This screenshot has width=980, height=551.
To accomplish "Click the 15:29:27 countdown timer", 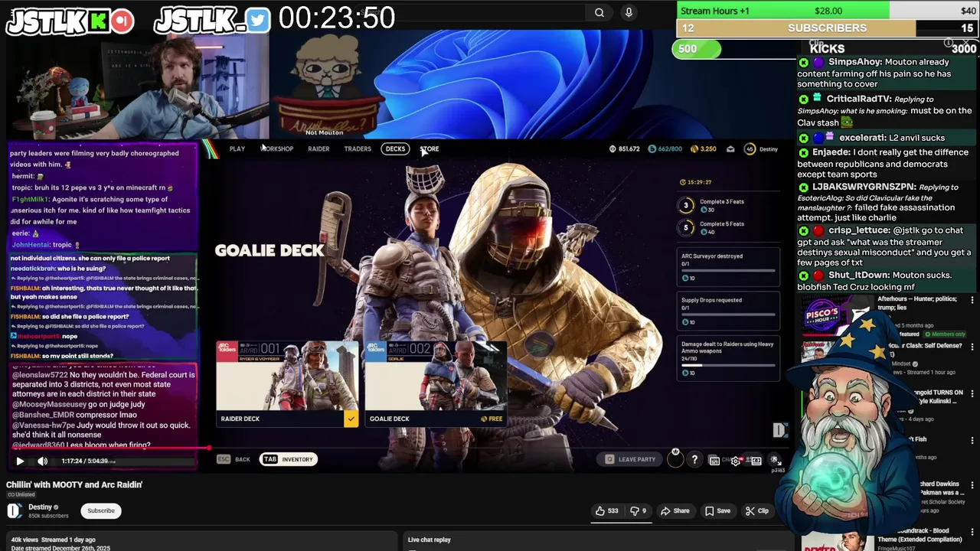I will (695, 182).
